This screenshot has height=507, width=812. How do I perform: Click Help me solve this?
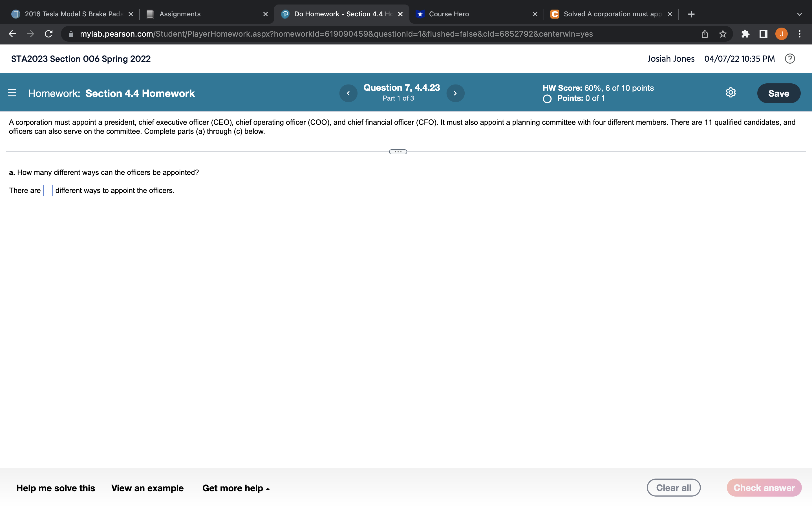pos(56,488)
